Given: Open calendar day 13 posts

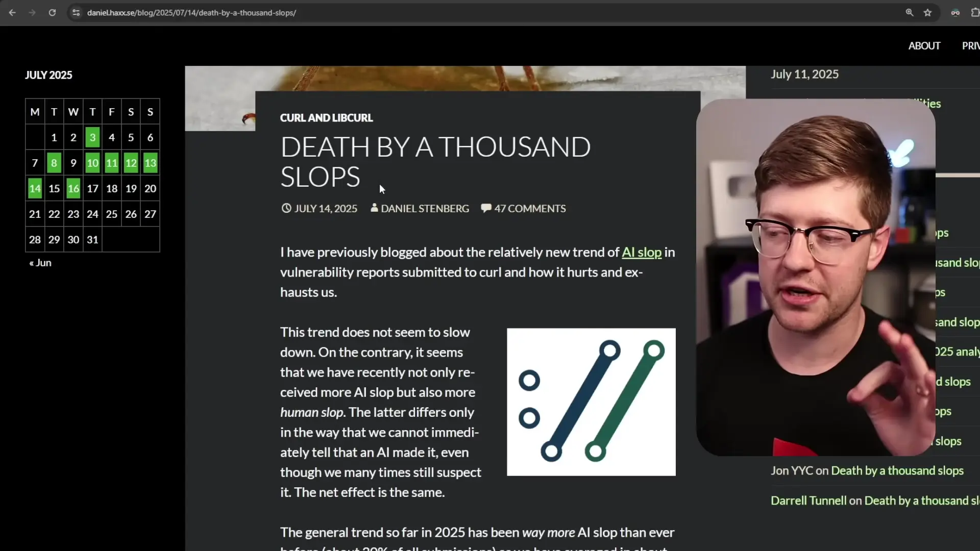Looking at the screenshot, I should pos(150,163).
